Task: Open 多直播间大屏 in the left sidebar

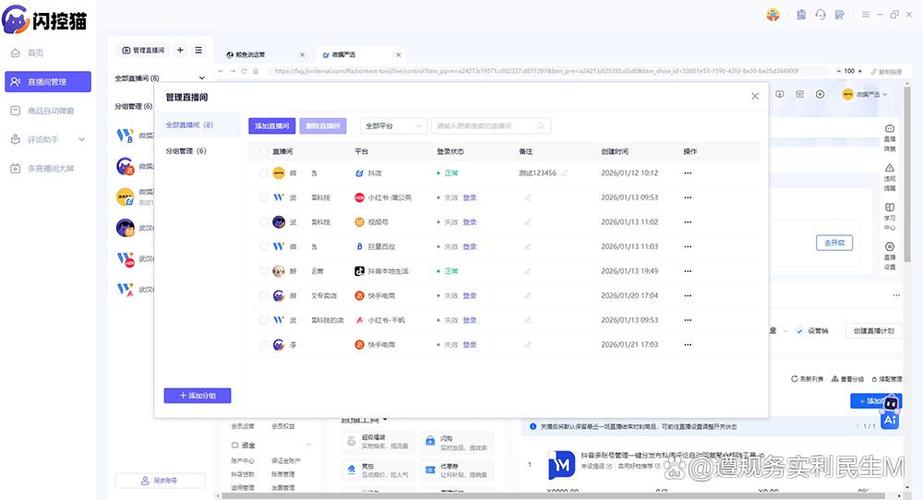Action: coord(47,168)
